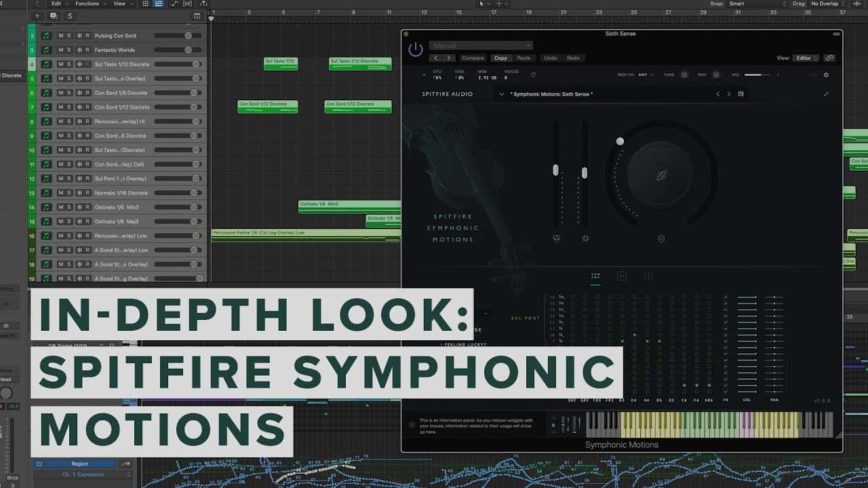Adjust the plugin VOL slider
This screenshot has height=488, width=868.
pos(757,75)
